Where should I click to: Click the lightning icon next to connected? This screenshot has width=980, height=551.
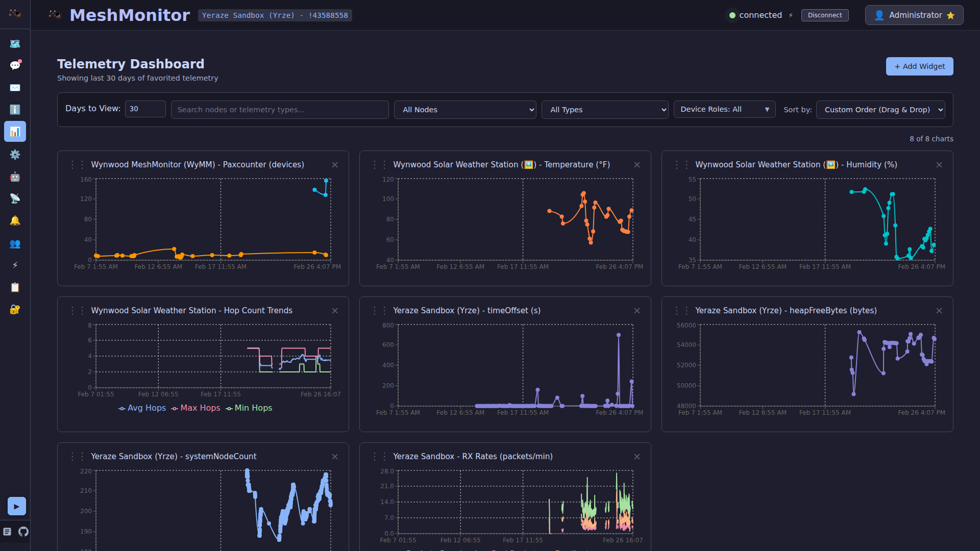click(791, 15)
